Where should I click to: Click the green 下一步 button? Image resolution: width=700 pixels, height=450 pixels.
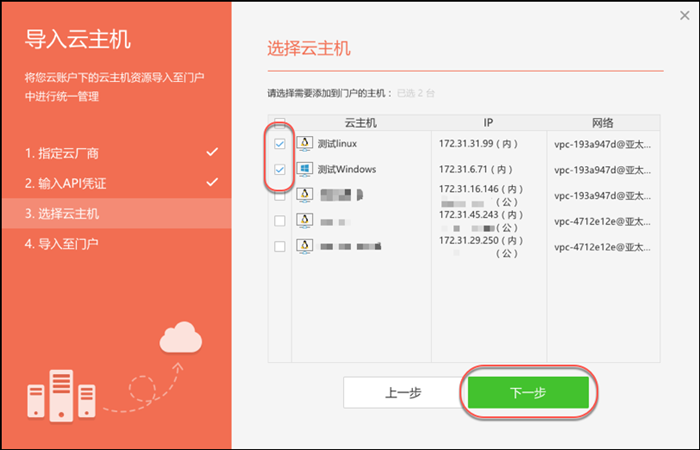528,392
